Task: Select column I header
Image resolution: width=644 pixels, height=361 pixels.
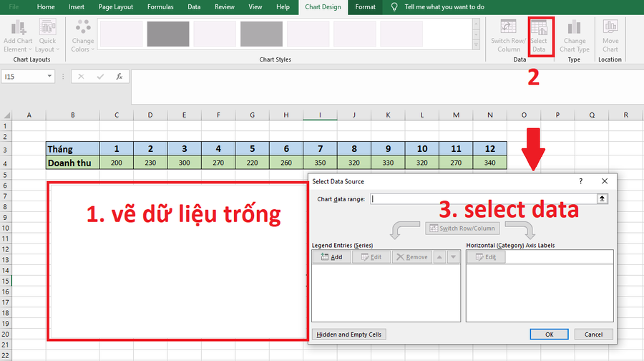Action: [x=320, y=115]
